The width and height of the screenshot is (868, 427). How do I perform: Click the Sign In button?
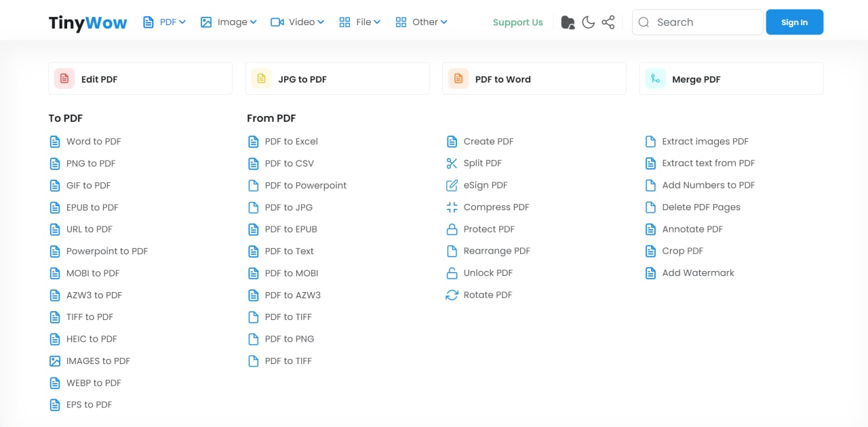click(x=794, y=22)
